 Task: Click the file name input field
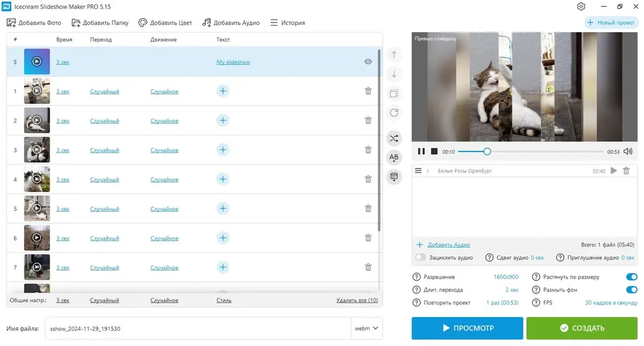pos(198,329)
